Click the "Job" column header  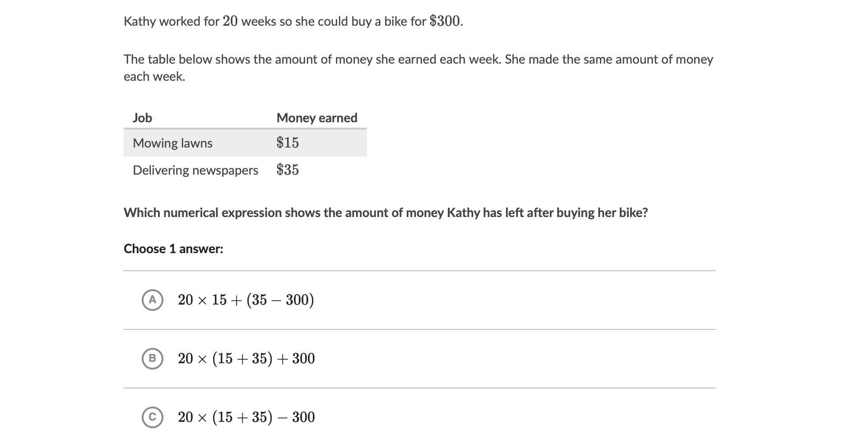(142, 118)
